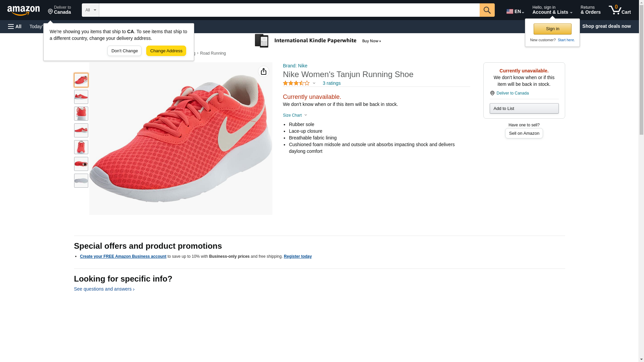Expand the EN language selector
Viewport: 644px width, 362px height.
tap(515, 11)
